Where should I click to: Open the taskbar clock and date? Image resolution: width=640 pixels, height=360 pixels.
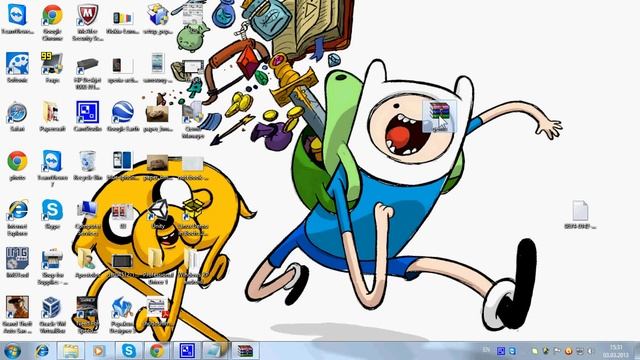click(616, 351)
